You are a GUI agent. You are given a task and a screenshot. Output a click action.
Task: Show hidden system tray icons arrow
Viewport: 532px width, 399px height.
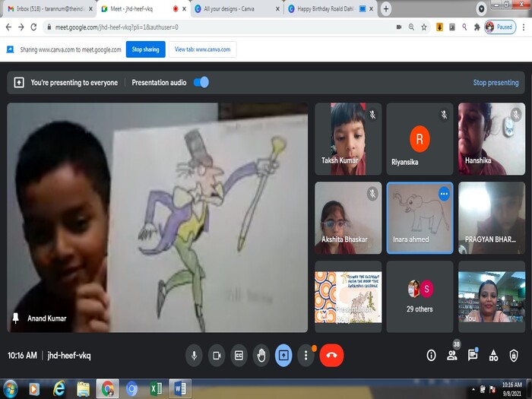point(473,389)
